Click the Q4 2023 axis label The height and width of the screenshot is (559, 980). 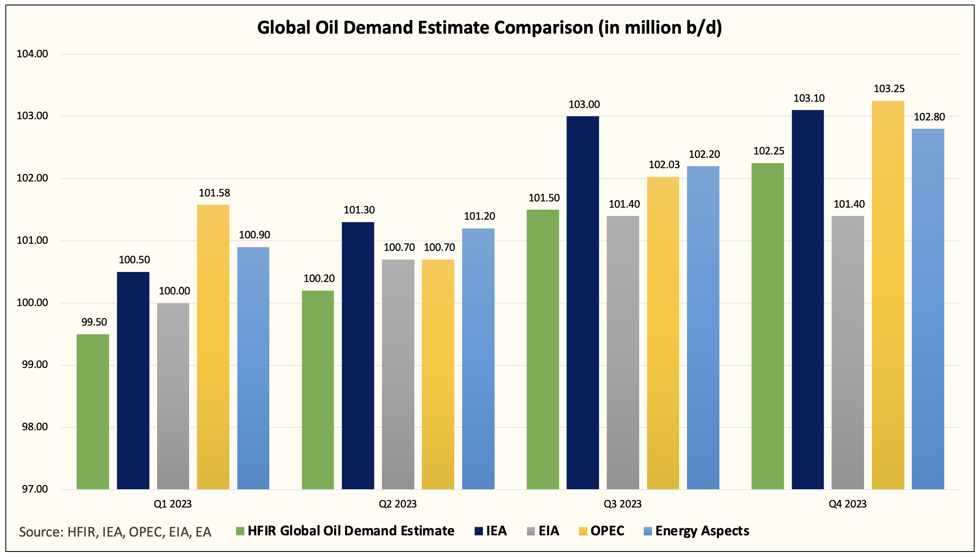click(x=847, y=504)
